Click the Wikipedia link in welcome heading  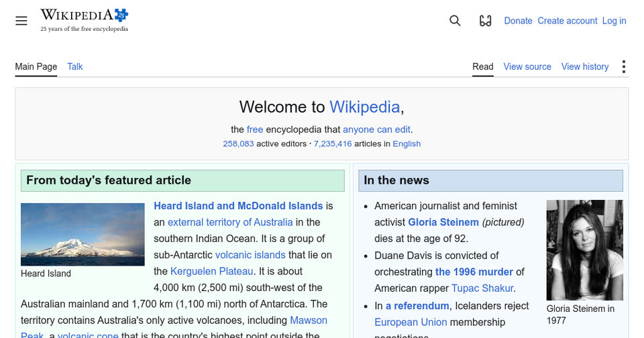365,107
